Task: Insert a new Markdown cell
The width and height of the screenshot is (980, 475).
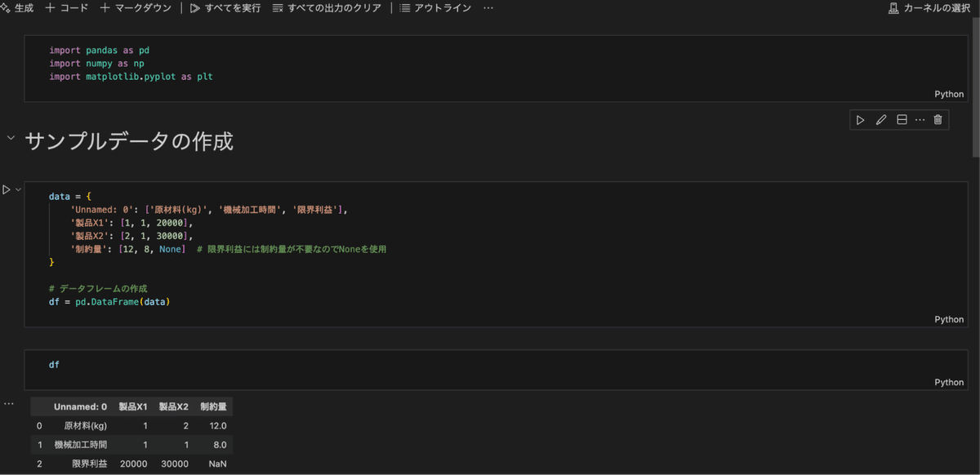Action: click(135, 7)
